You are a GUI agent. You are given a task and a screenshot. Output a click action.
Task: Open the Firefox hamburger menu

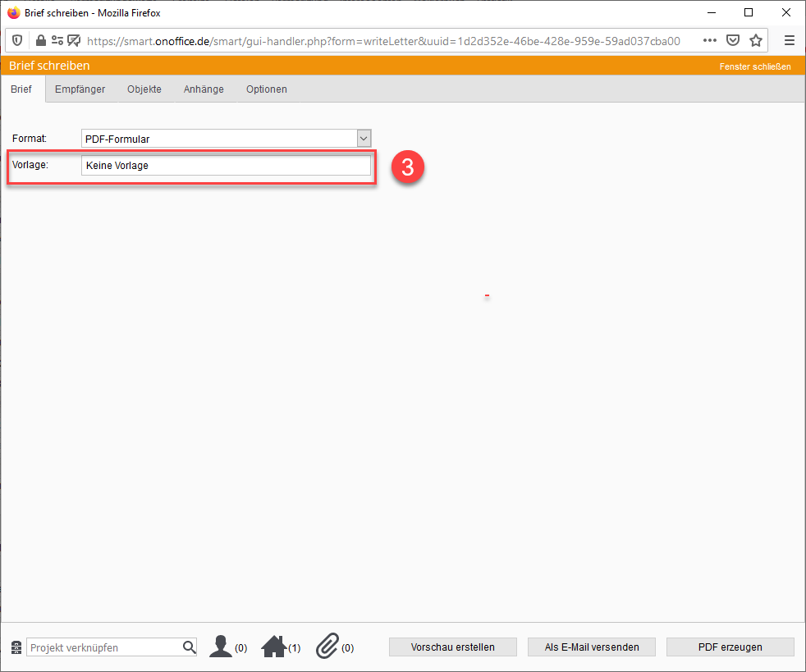[789, 40]
